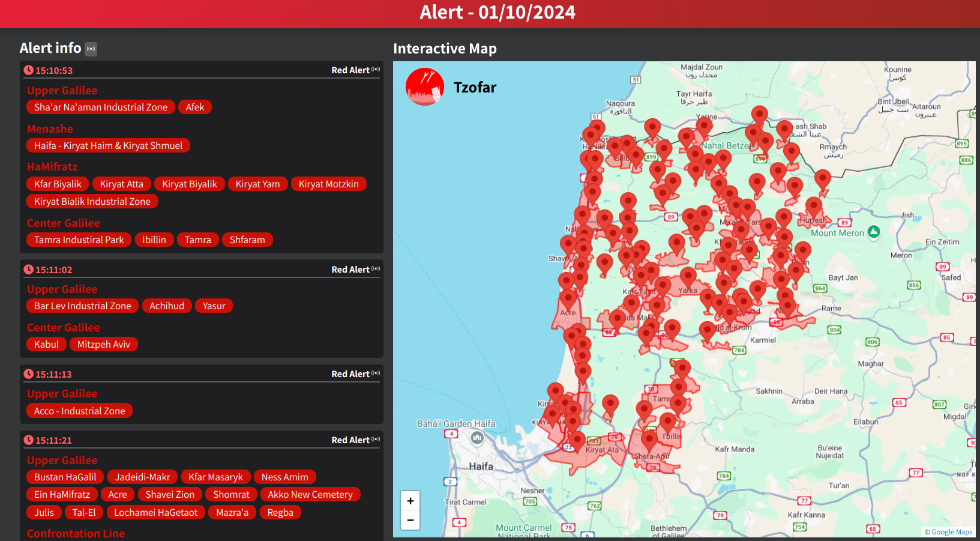This screenshot has height=541, width=980.
Task: Click the Interactive Map heading
Action: [x=445, y=49]
